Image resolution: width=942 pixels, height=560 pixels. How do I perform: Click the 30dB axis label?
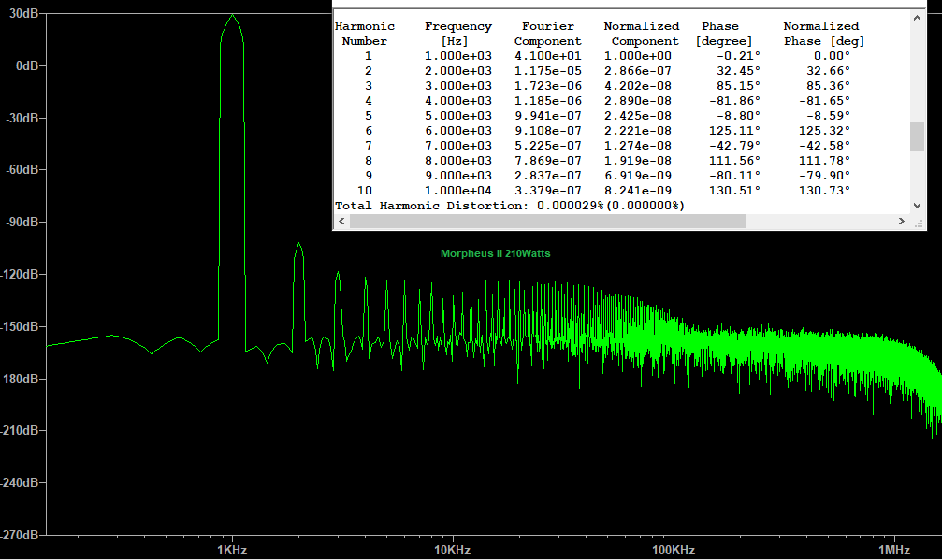point(24,14)
